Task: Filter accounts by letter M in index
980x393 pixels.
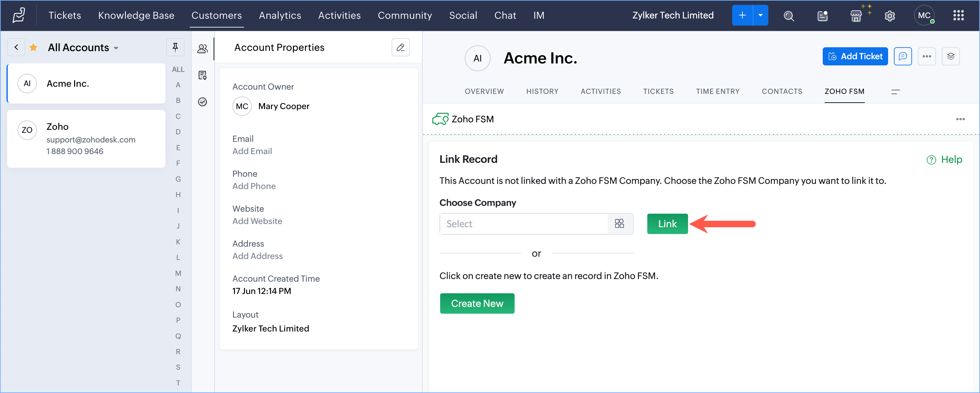Action: pos(178,273)
